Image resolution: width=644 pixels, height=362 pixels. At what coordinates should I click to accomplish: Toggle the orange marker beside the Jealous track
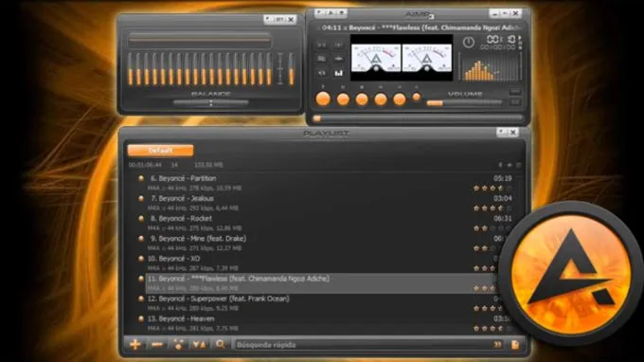[141, 198]
